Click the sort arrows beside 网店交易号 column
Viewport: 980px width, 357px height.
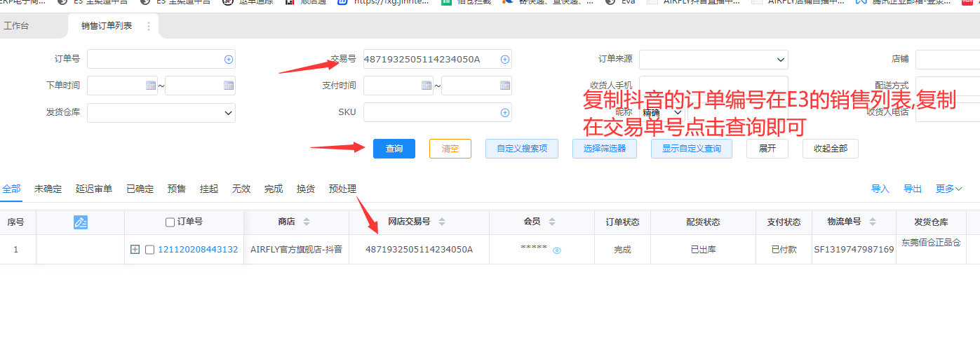[442, 222]
